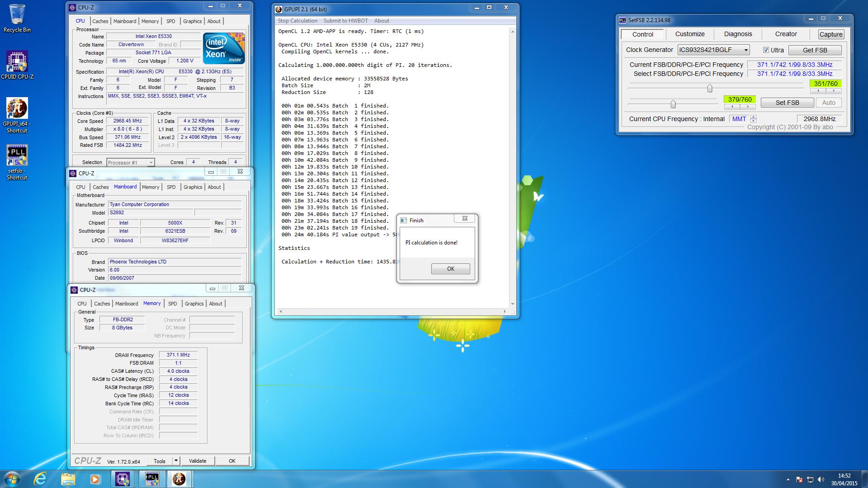The width and height of the screenshot is (868, 488).
Task: Click the Model field showing S2692
Action: (x=150, y=212)
